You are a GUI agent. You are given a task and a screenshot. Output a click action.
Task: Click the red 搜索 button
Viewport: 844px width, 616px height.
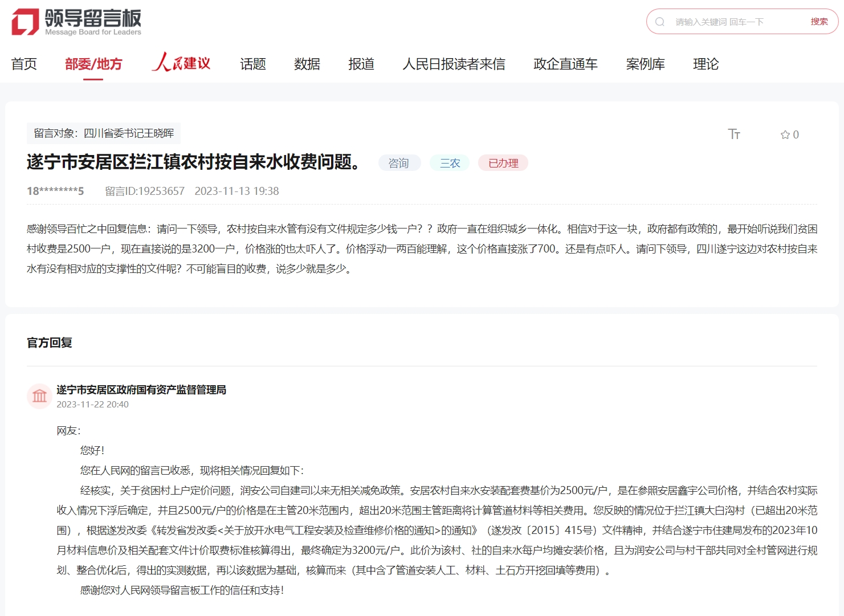click(819, 21)
